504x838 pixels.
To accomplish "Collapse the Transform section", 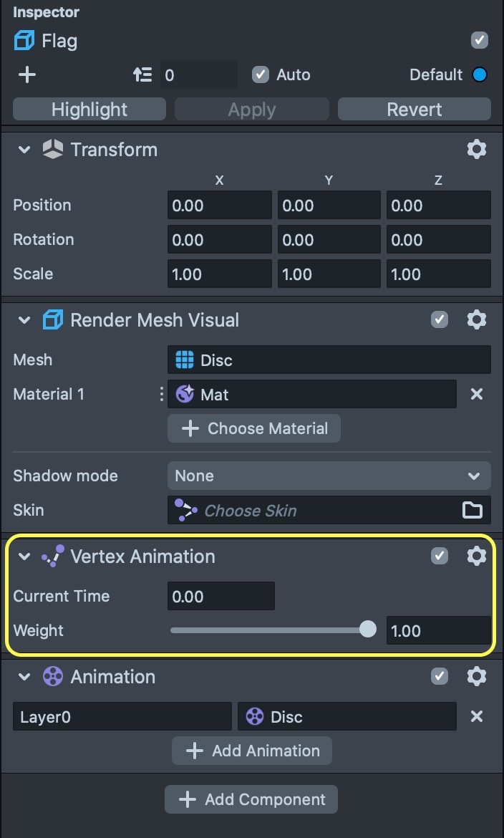I will [x=24, y=149].
